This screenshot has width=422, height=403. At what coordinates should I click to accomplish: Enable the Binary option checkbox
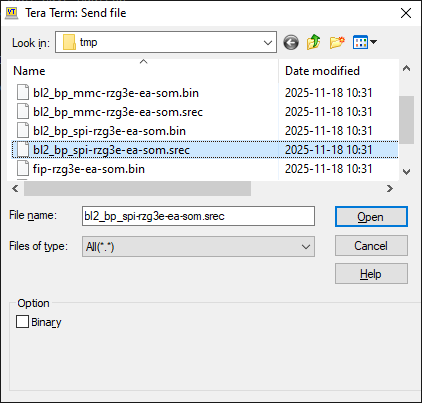[22, 322]
